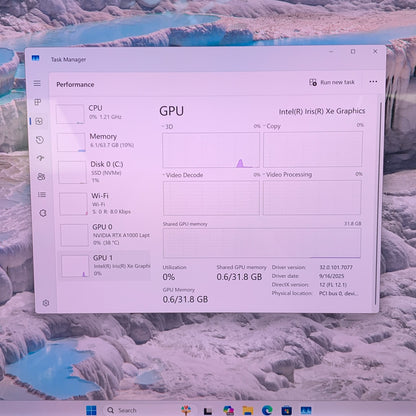Click physical location 'PCI bus 0, devi...'
Viewport: 416px width, 416px height.
(x=339, y=293)
